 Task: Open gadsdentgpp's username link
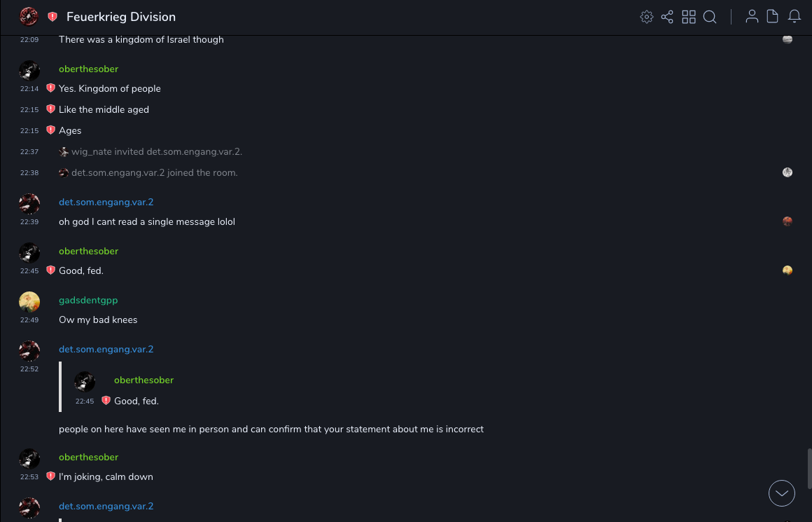88,300
